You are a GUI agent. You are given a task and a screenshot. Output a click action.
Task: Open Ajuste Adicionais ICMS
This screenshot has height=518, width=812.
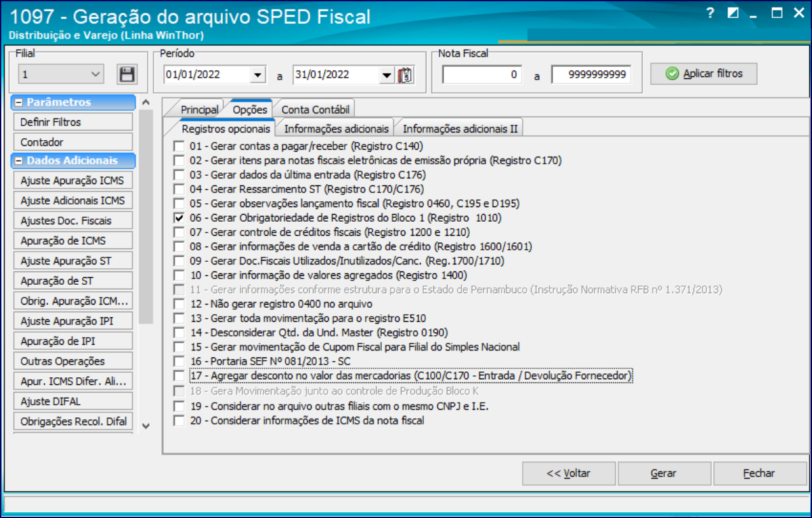click(x=73, y=201)
